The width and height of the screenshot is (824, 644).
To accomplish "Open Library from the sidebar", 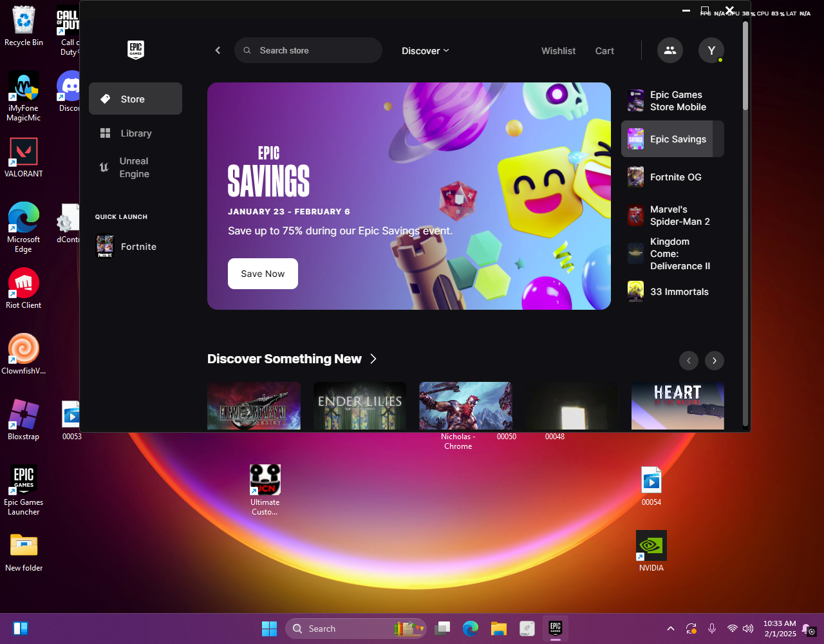I will [x=135, y=133].
